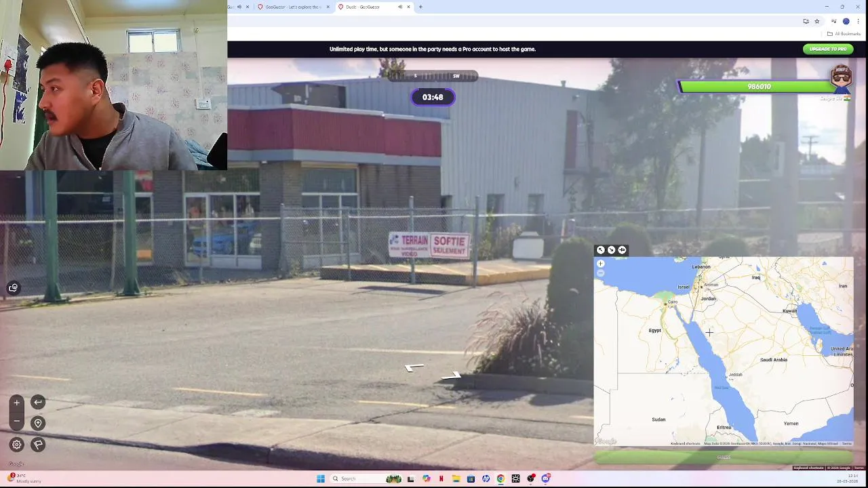Screen dimensions: 868x488
Task: Click the Upgrade to Pro button
Action: (828, 49)
